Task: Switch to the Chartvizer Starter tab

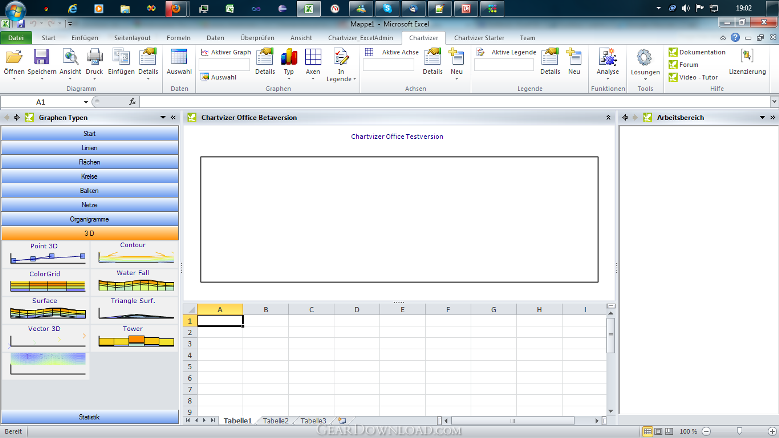Action: pos(479,38)
